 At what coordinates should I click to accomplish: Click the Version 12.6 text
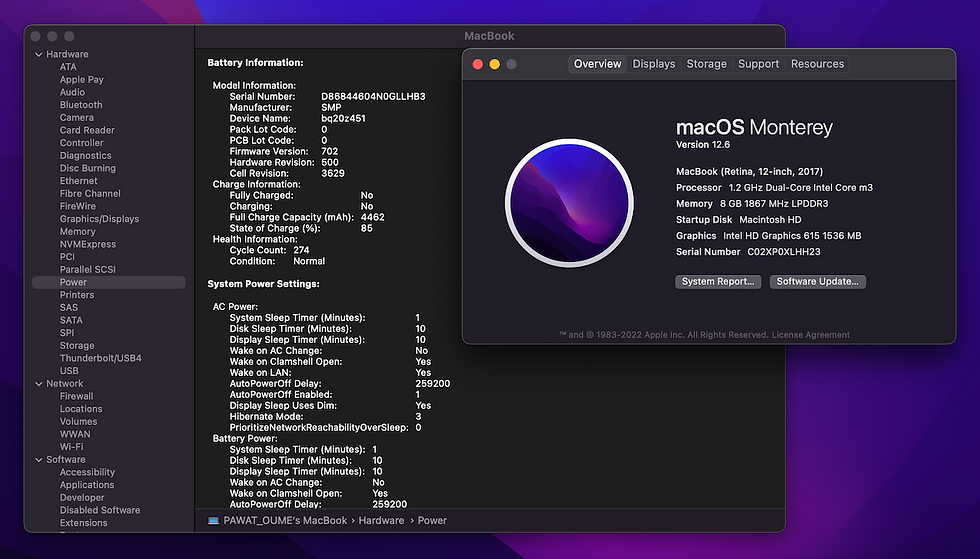coord(703,145)
